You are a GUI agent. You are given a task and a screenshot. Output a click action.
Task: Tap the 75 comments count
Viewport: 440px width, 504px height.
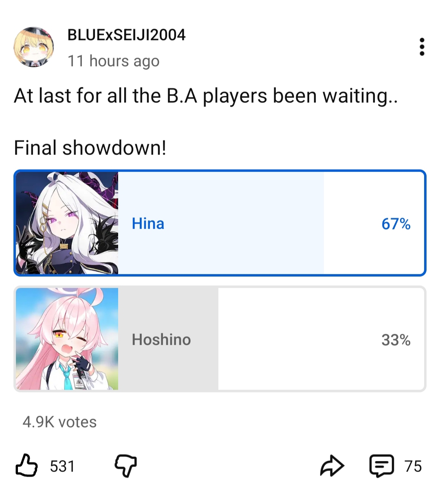(413, 466)
